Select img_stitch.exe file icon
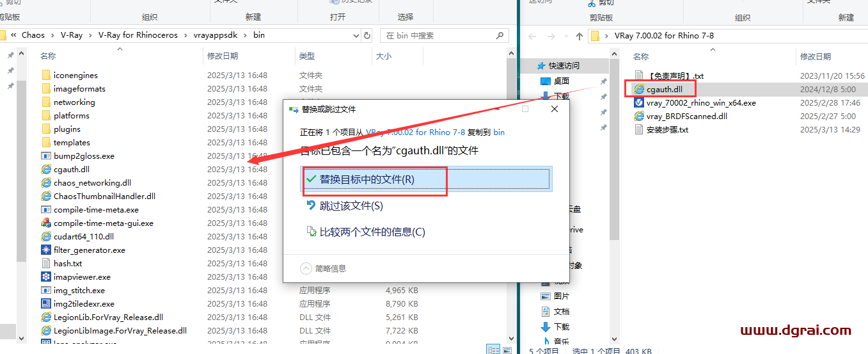 [x=46, y=290]
